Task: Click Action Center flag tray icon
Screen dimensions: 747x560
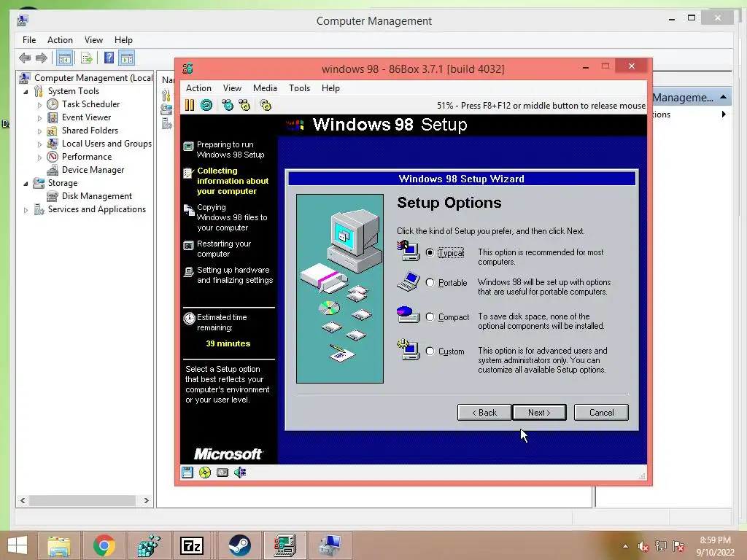Action: click(678, 546)
